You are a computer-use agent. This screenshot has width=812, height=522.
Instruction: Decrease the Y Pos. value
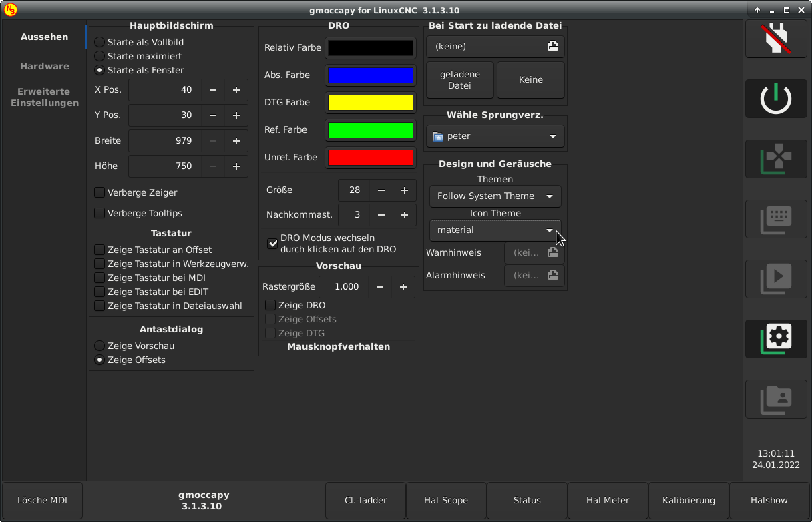click(x=213, y=115)
